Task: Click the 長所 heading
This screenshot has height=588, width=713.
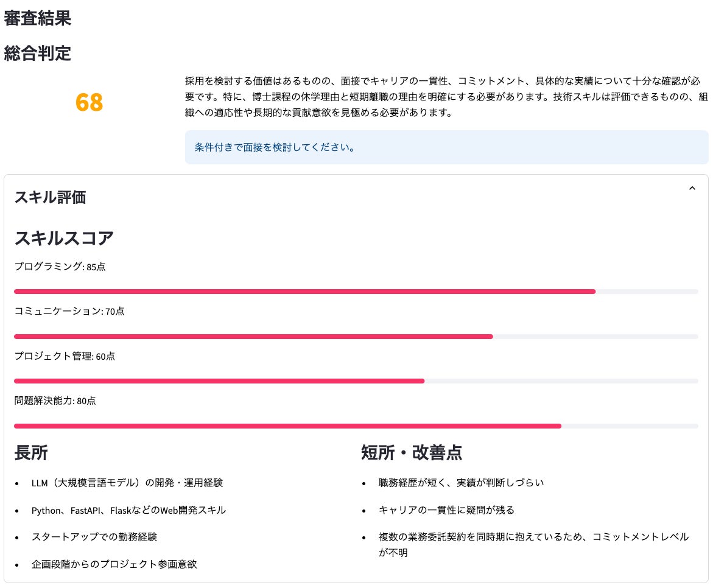Action: coord(31,453)
